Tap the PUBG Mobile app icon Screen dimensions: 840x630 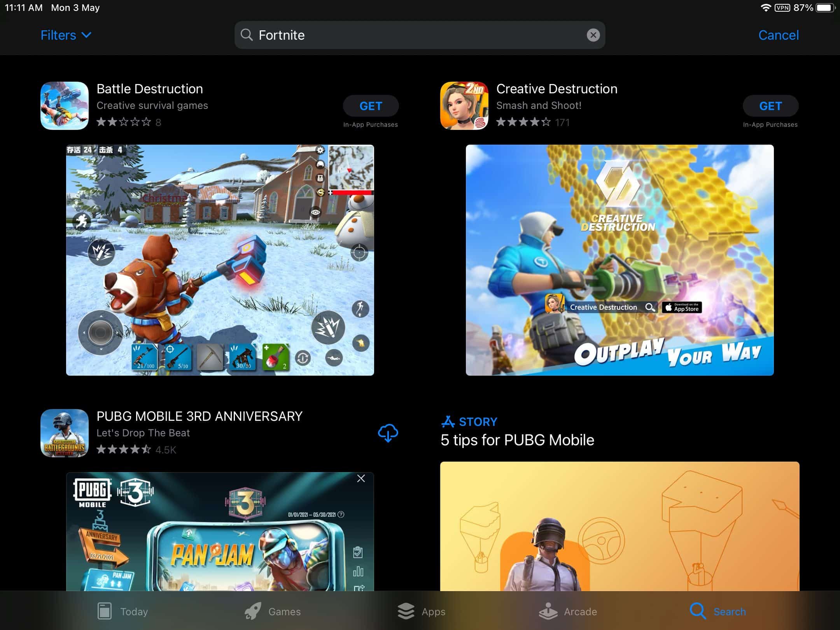coord(65,433)
